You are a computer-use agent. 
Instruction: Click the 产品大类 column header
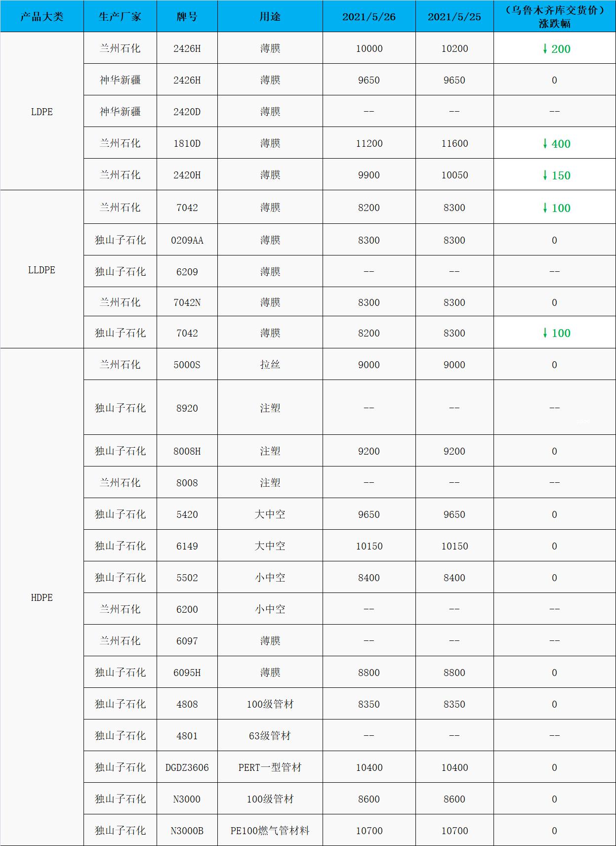42,17
